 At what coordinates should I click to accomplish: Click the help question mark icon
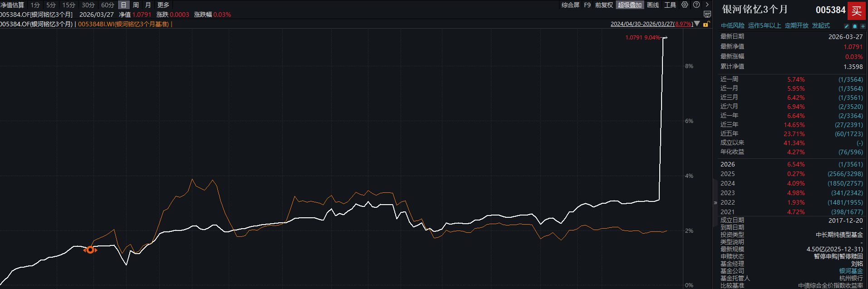tap(696, 5)
